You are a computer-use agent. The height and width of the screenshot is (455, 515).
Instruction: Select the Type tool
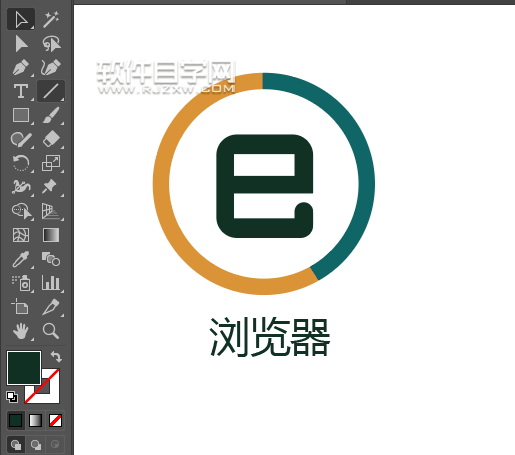[x=21, y=91]
